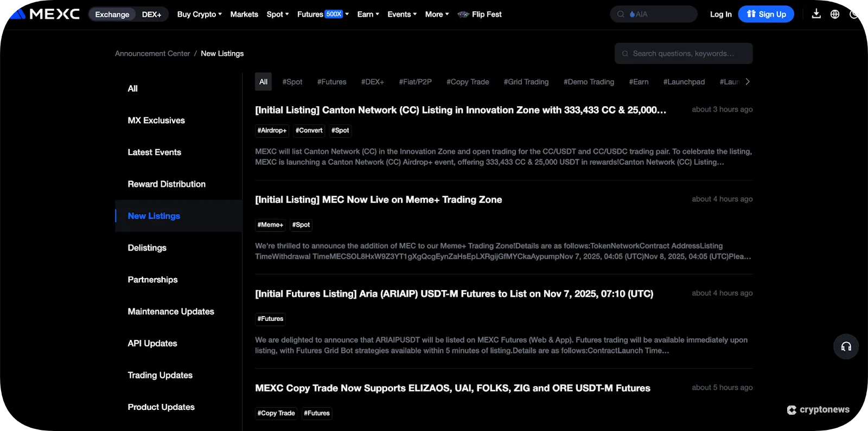Open MEXC Copy Trade ELIZAOS announcement
Image resolution: width=868 pixels, height=431 pixels.
click(452, 388)
